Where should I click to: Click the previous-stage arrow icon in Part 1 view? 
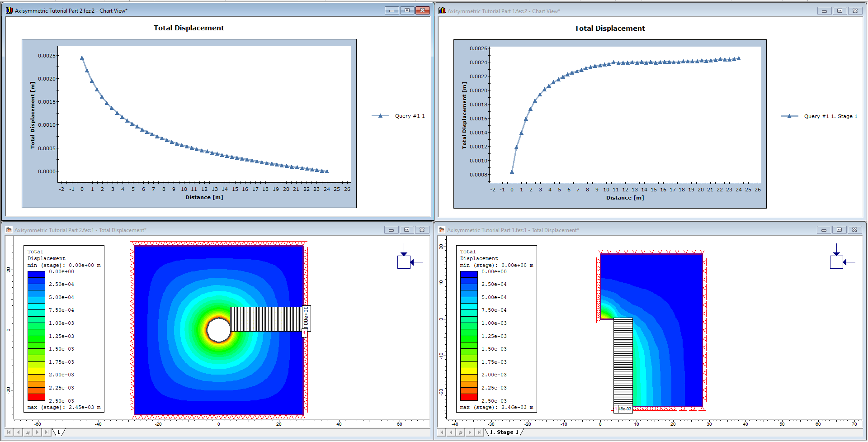pos(451,432)
